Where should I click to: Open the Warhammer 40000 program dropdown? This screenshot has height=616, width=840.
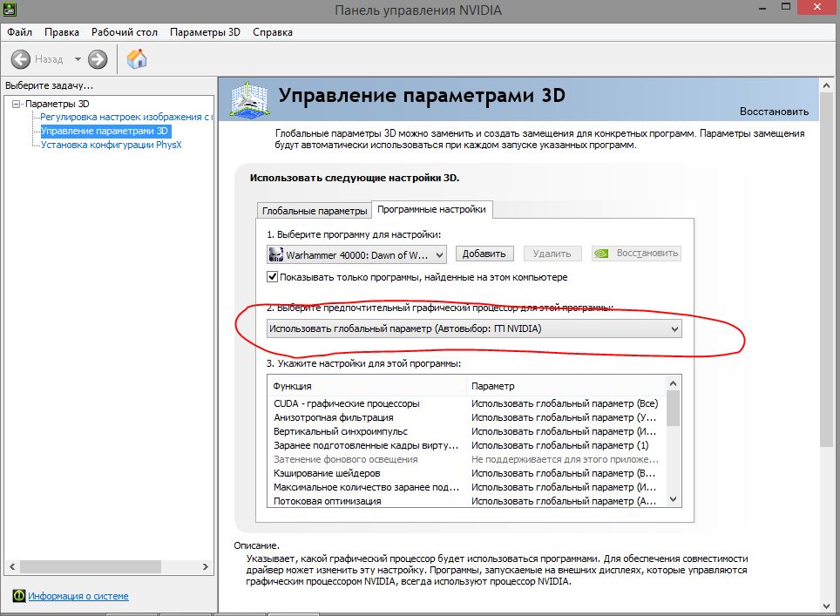tap(356, 255)
